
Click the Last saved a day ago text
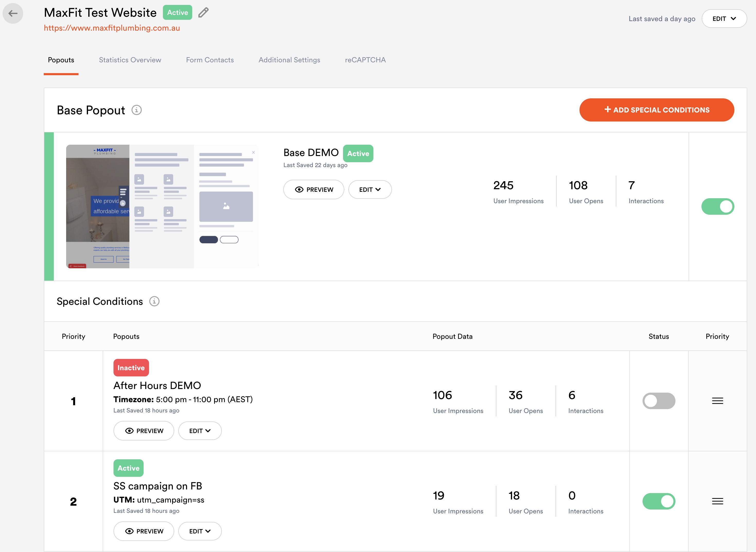[662, 19]
